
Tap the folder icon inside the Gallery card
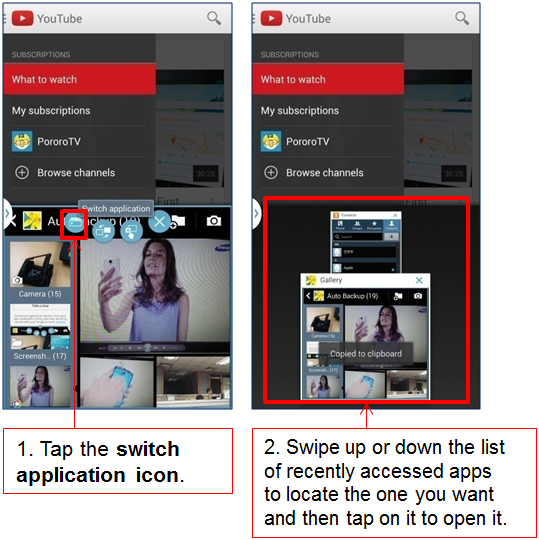[x=398, y=296]
